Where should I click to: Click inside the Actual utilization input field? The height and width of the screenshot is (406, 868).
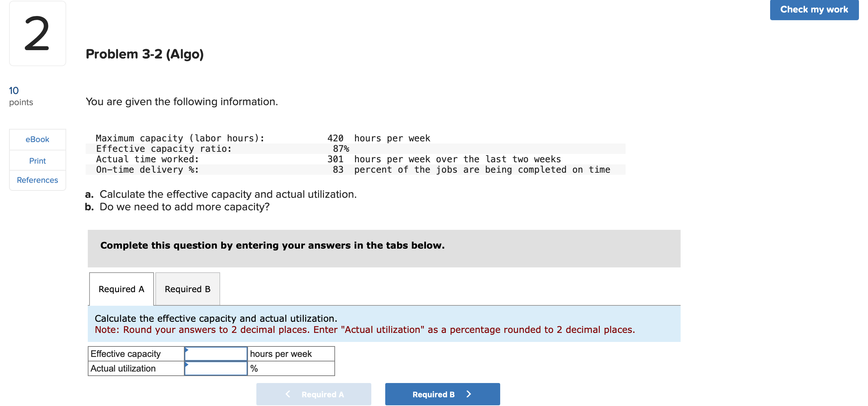pos(216,368)
